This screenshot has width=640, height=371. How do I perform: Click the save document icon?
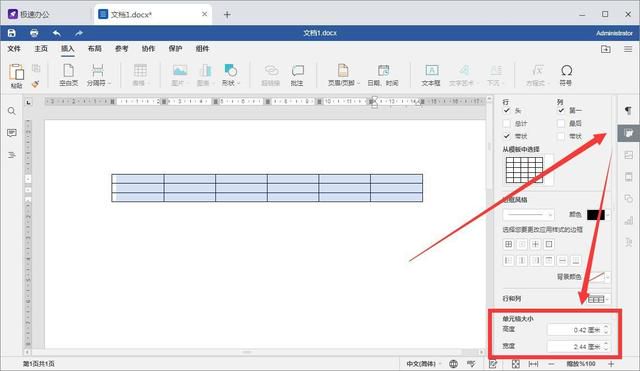point(12,33)
